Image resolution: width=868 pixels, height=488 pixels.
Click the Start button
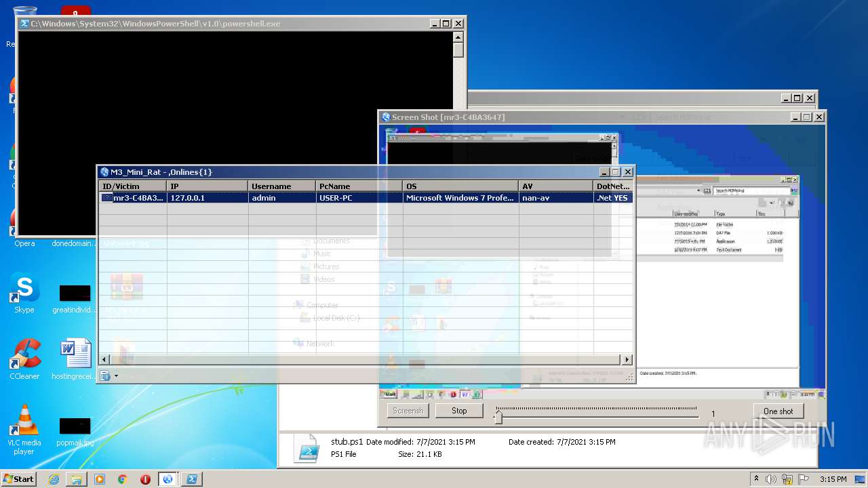pos(19,479)
